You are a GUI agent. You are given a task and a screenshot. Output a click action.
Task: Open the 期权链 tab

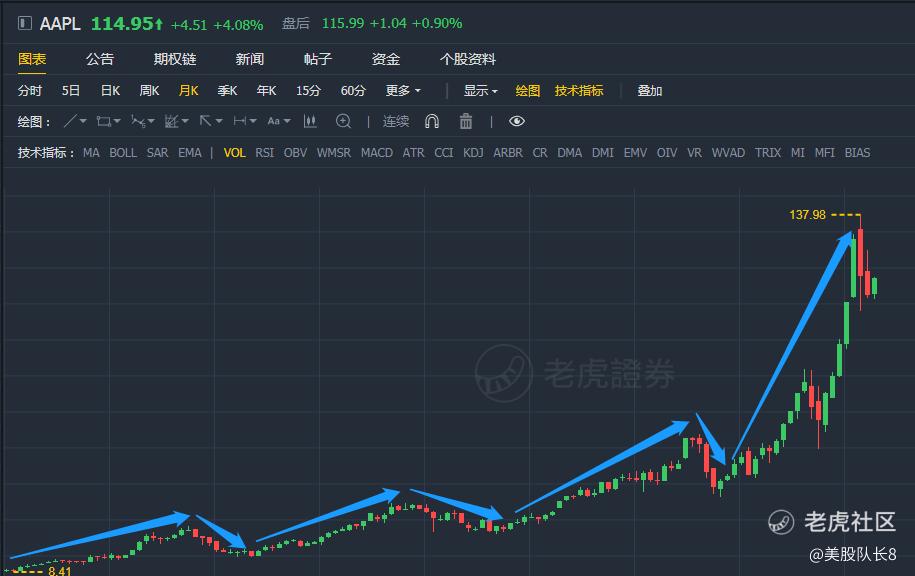point(175,59)
